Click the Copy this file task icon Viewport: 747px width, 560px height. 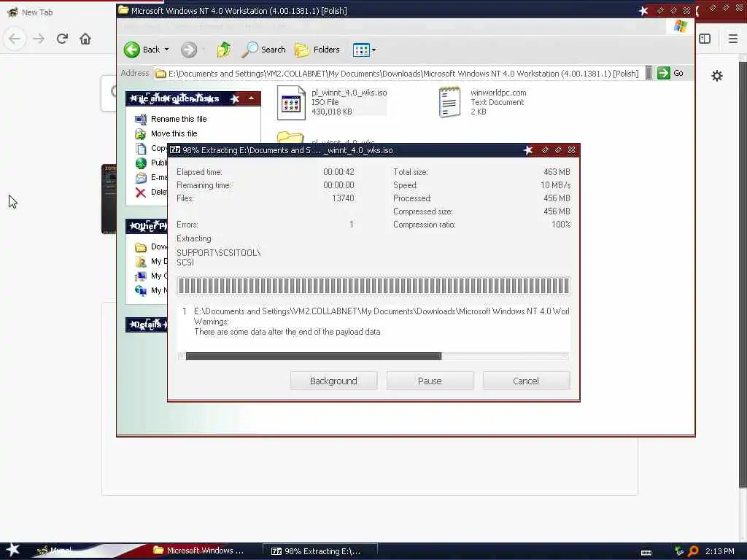coord(141,149)
